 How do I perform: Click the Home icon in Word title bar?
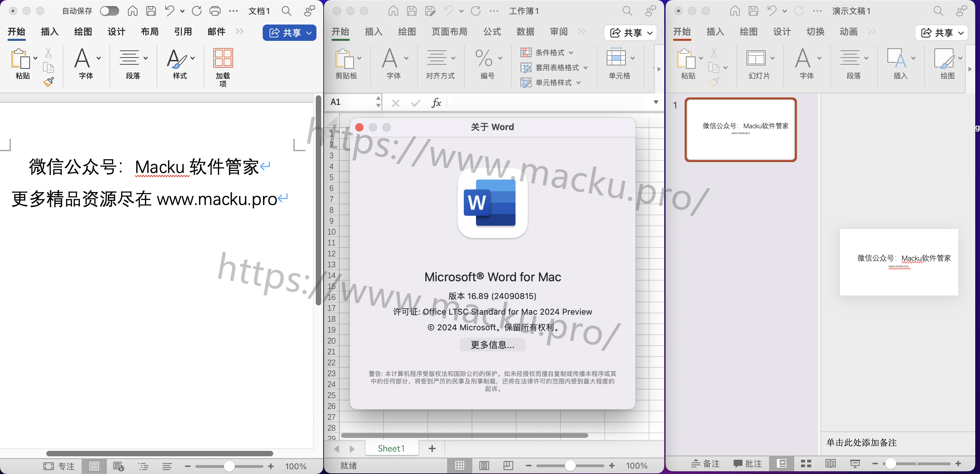[x=132, y=11]
